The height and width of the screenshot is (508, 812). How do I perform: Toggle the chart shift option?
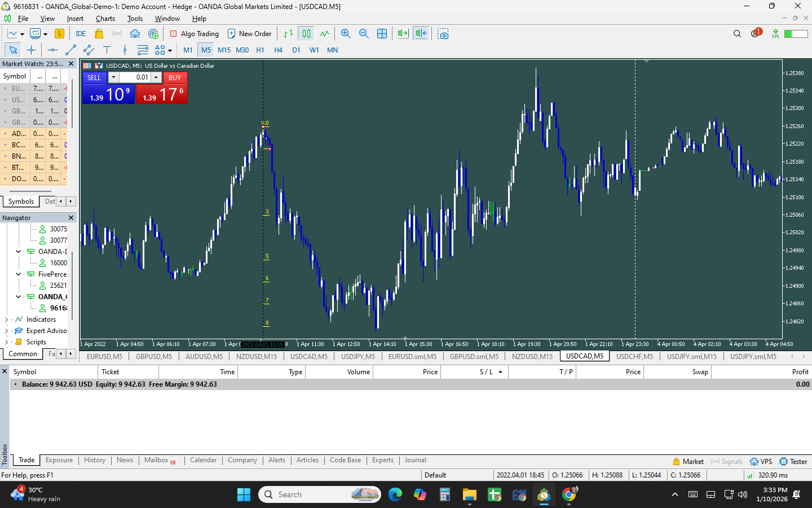421,34
